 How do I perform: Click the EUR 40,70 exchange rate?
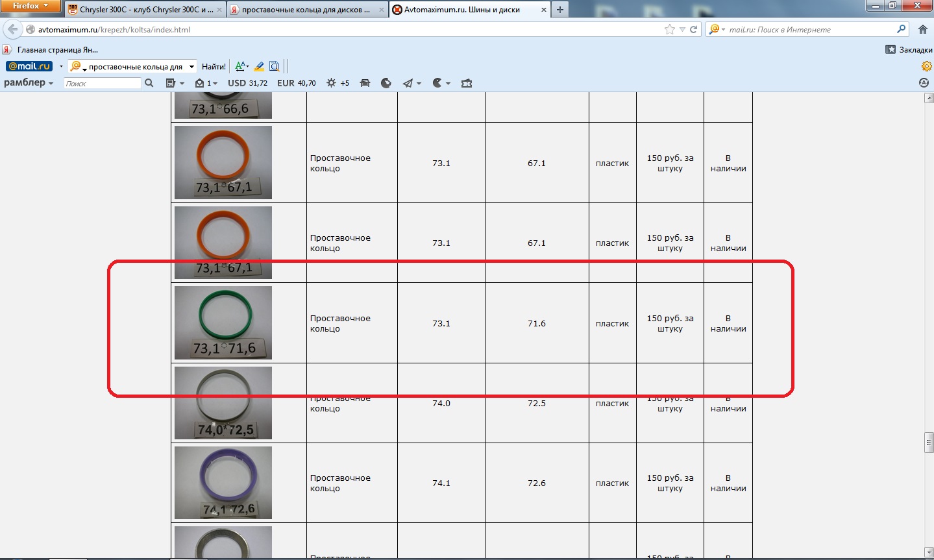pyautogui.click(x=296, y=83)
